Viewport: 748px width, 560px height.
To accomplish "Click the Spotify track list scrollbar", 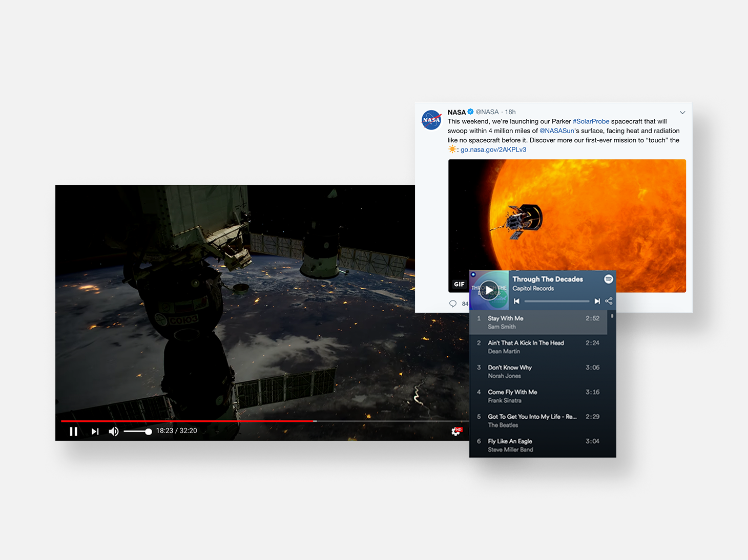I will (x=612, y=316).
